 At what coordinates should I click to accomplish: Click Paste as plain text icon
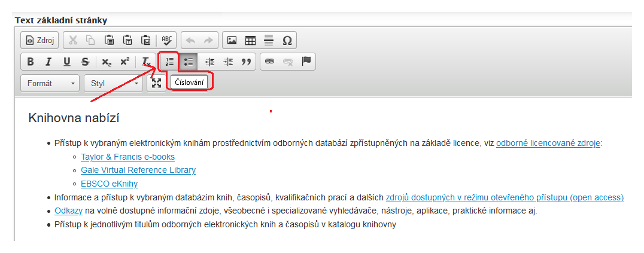coord(127,40)
